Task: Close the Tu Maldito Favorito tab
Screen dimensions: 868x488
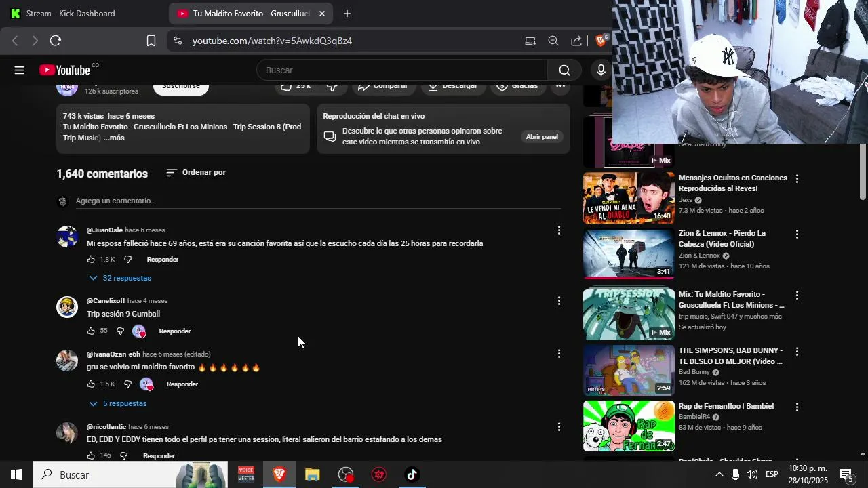Action: tap(322, 14)
